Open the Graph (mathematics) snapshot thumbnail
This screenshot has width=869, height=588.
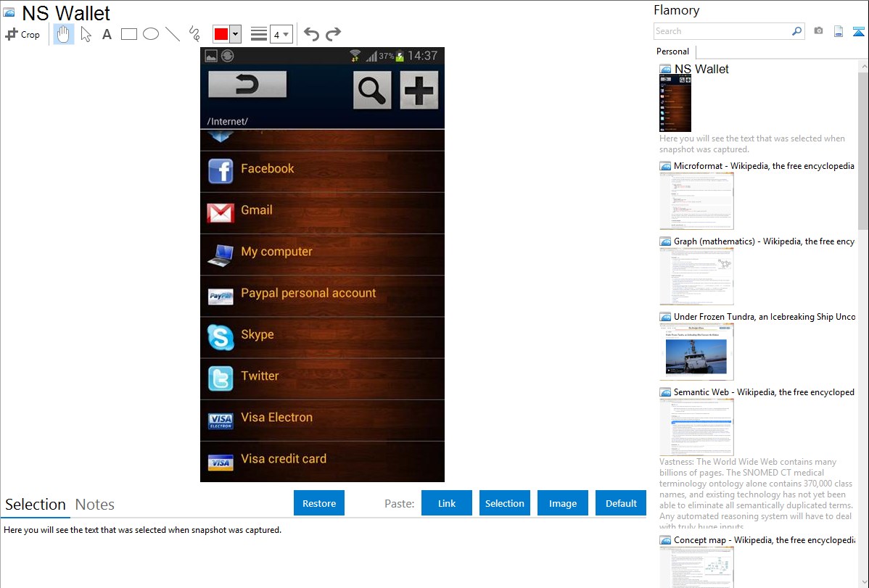(696, 276)
